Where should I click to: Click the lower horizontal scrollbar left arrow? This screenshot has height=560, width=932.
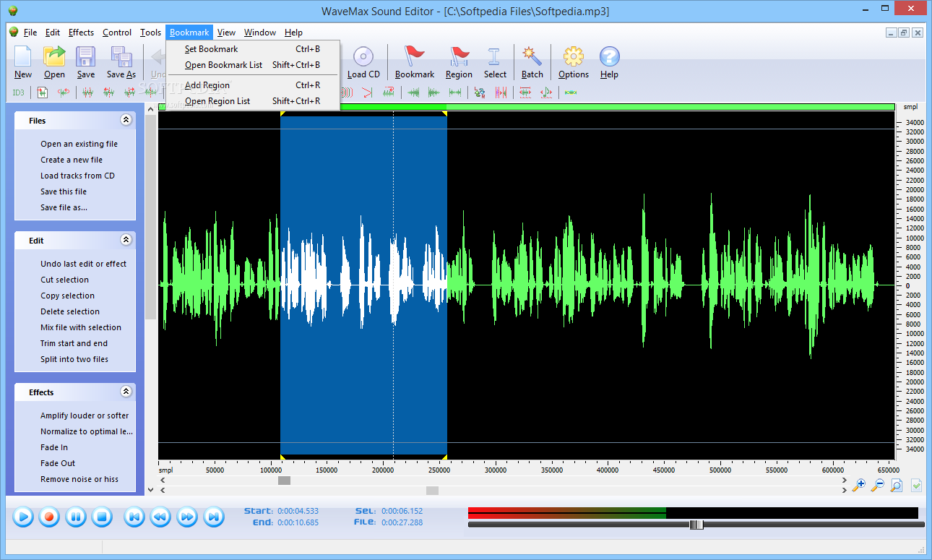(x=163, y=491)
